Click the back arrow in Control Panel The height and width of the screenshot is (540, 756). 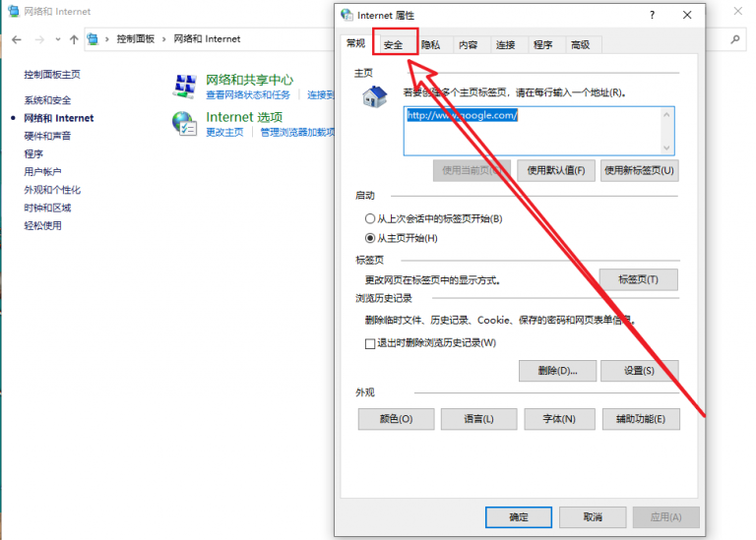[17, 39]
